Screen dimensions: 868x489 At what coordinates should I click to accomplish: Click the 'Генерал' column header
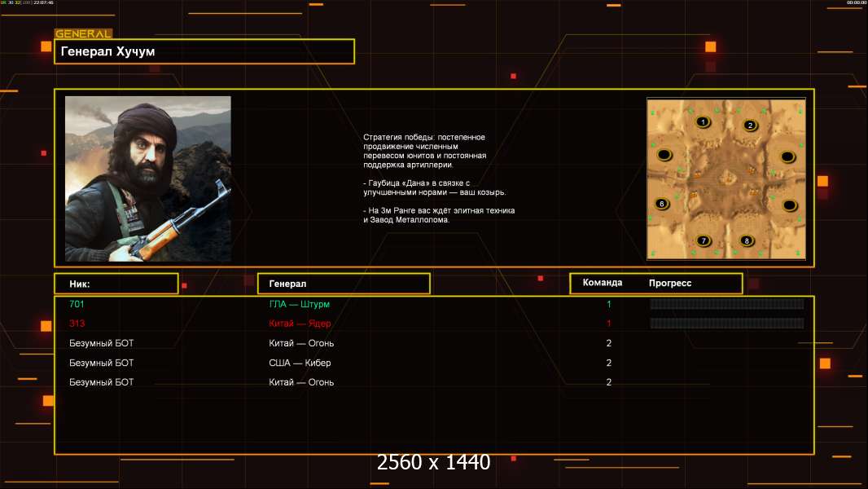point(344,284)
